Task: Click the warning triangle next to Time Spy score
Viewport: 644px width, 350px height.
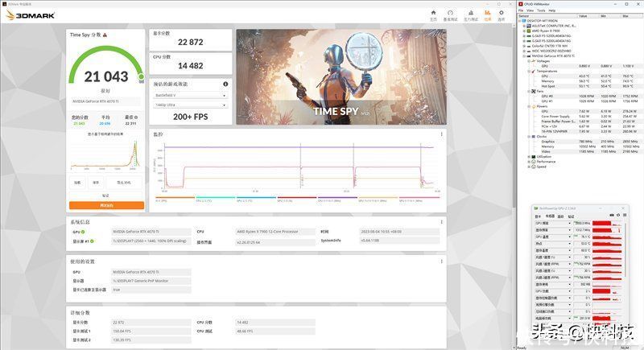Action: 105,35
